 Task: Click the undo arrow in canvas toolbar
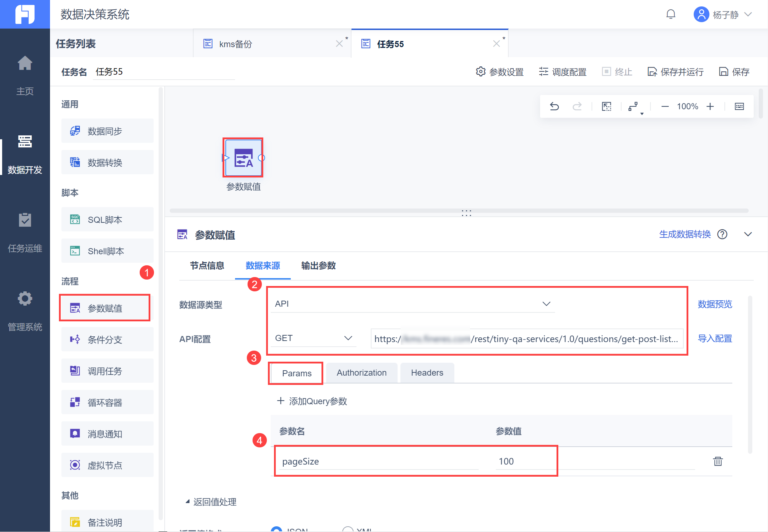[554, 106]
